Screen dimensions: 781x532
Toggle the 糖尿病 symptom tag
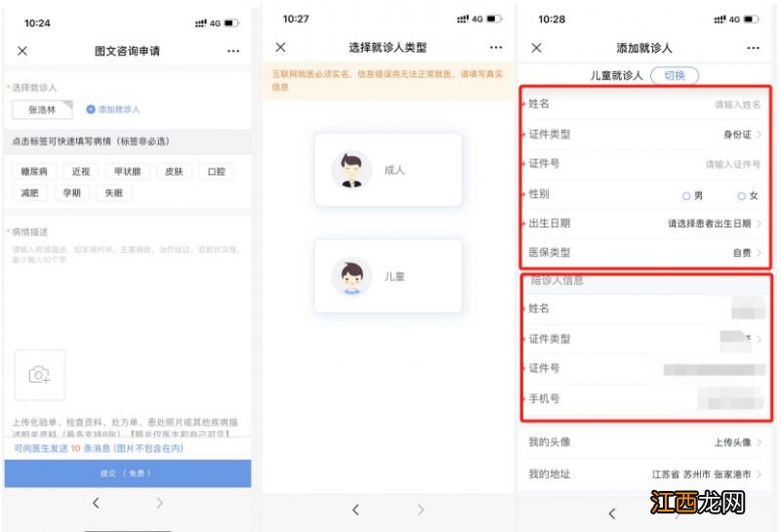point(34,172)
